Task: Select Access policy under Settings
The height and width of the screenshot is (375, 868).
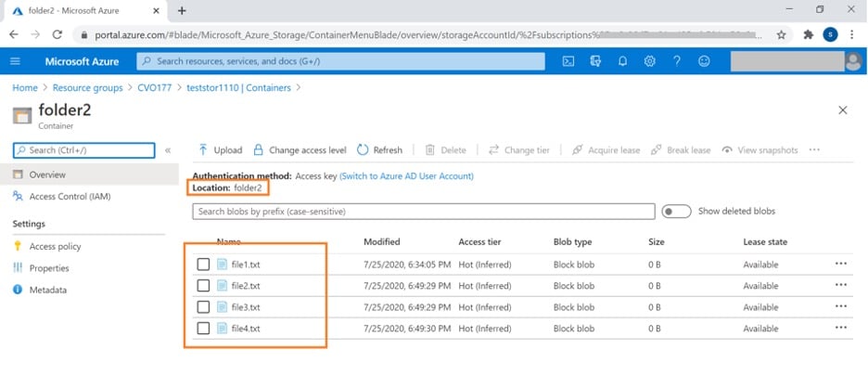Action: 55,246
